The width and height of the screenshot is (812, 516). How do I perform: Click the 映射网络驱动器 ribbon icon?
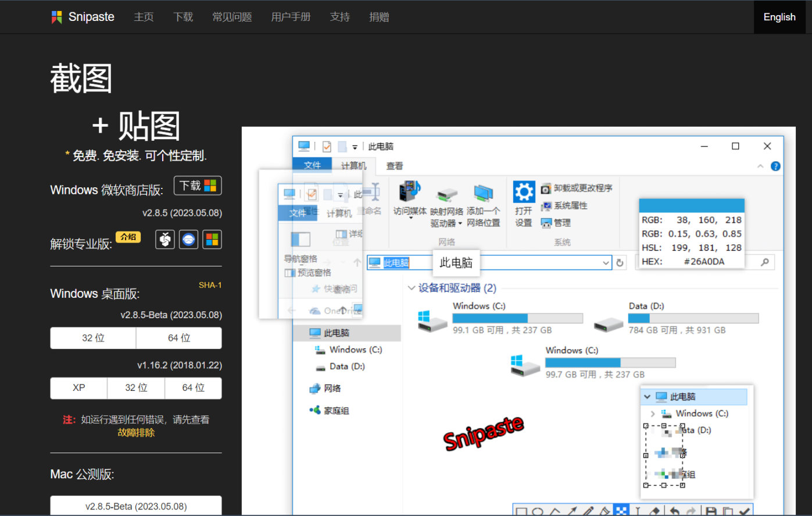[447, 194]
